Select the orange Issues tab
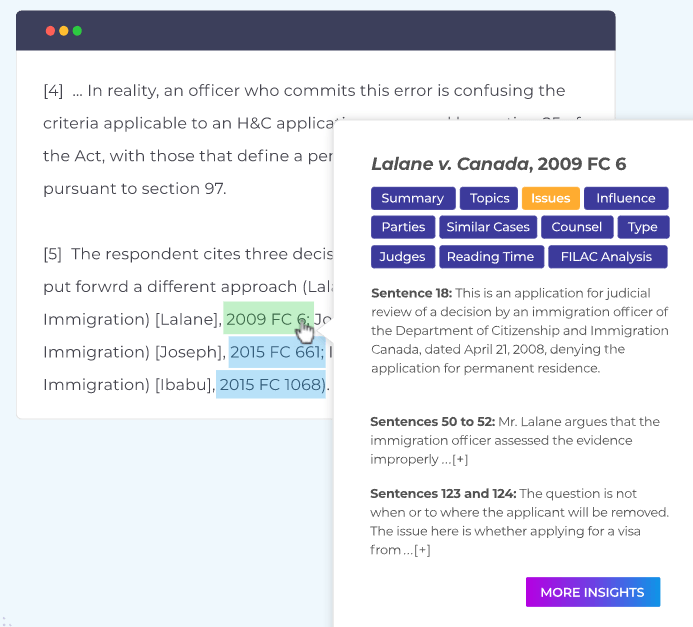Screen dimensions: 693x627 (x=551, y=198)
